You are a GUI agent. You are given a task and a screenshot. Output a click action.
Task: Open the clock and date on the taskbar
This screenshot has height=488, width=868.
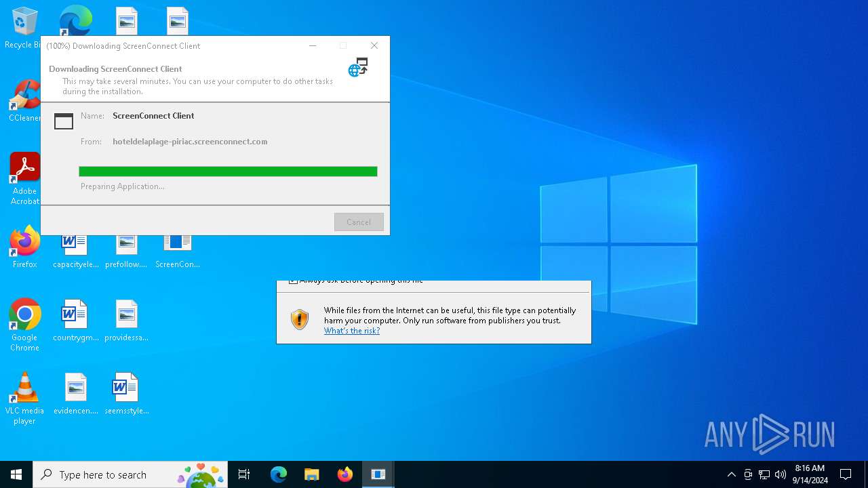[x=810, y=474]
